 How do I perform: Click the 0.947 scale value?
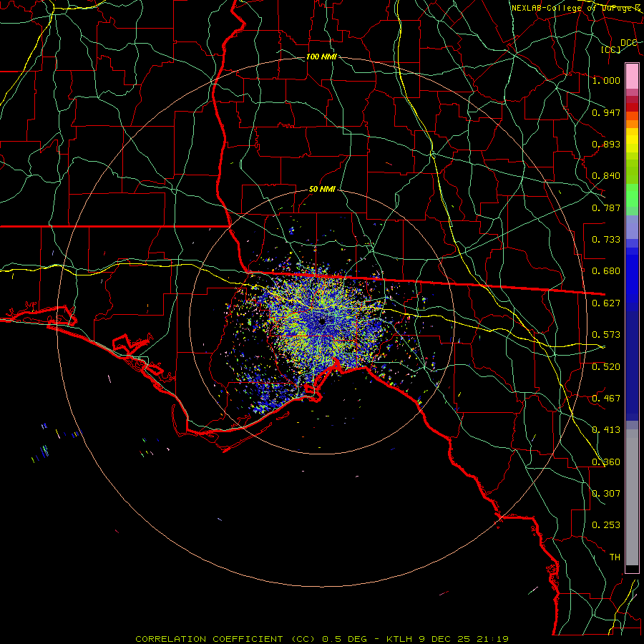(606, 112)
